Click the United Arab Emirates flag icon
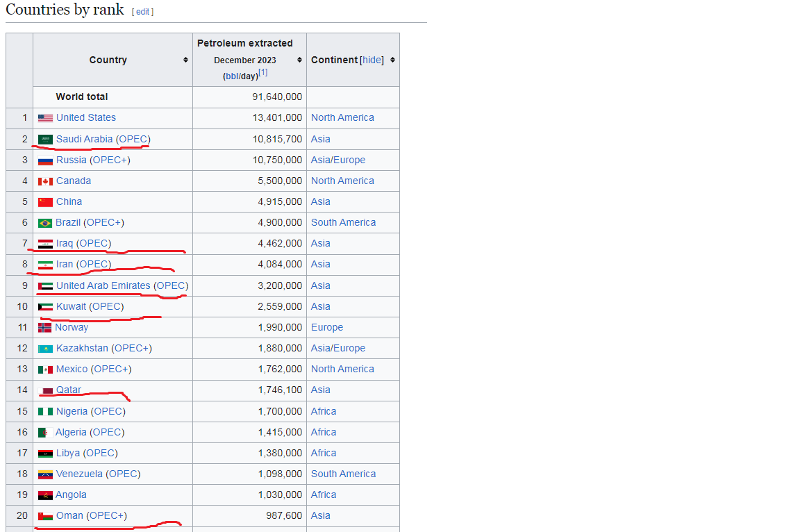Viewport: 800px width, 532px height. (45, 286)
